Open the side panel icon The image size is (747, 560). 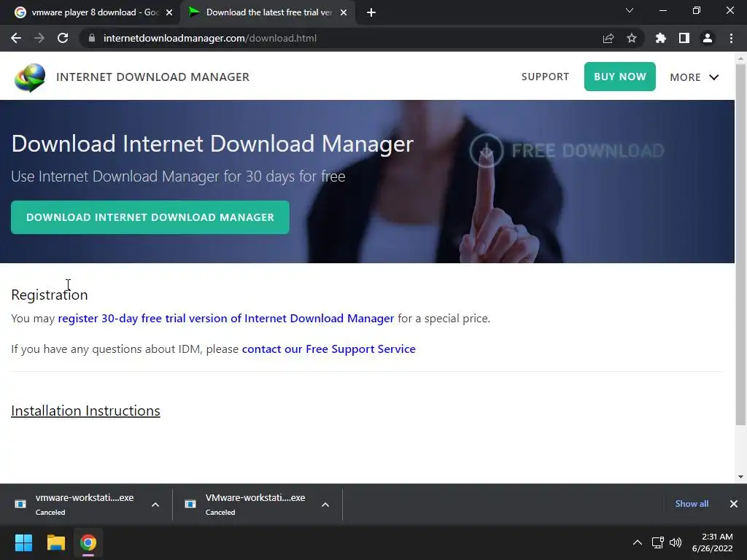pos(684,38)
